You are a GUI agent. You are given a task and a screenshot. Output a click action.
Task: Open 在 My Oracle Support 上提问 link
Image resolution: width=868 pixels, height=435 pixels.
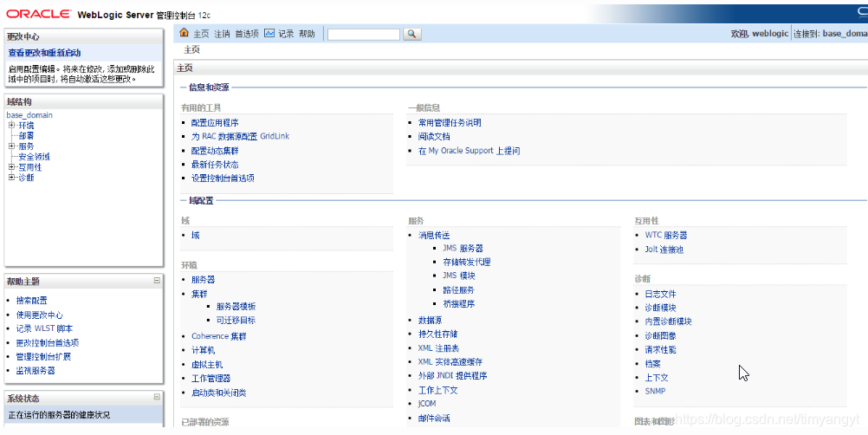(x=469, y=151)
